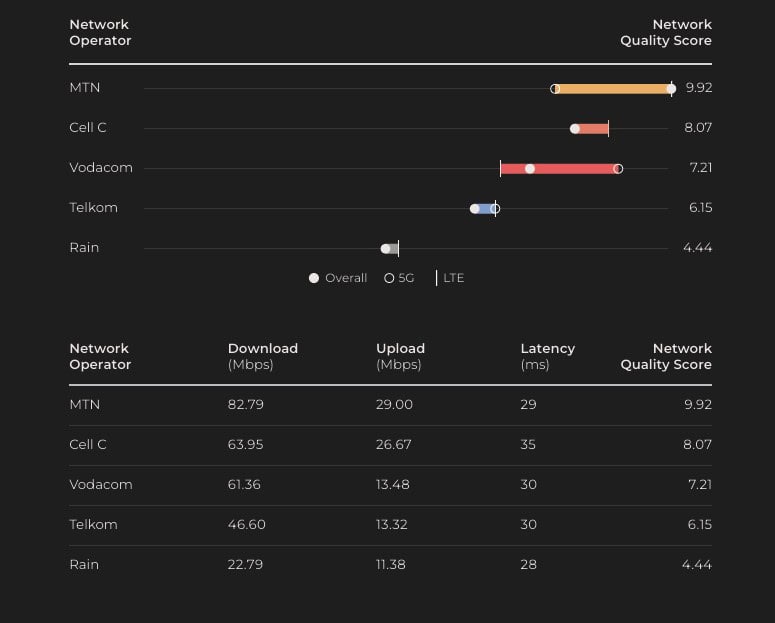775x623 pixels.
Task: Click the Latency (ms) column header
Action: click(x=547, y=356)
